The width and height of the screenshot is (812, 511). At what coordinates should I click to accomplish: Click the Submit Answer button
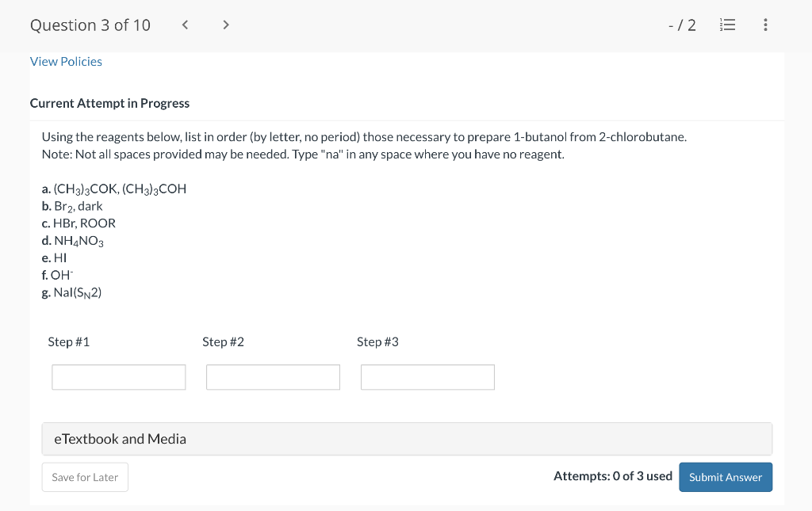[725, 477]
